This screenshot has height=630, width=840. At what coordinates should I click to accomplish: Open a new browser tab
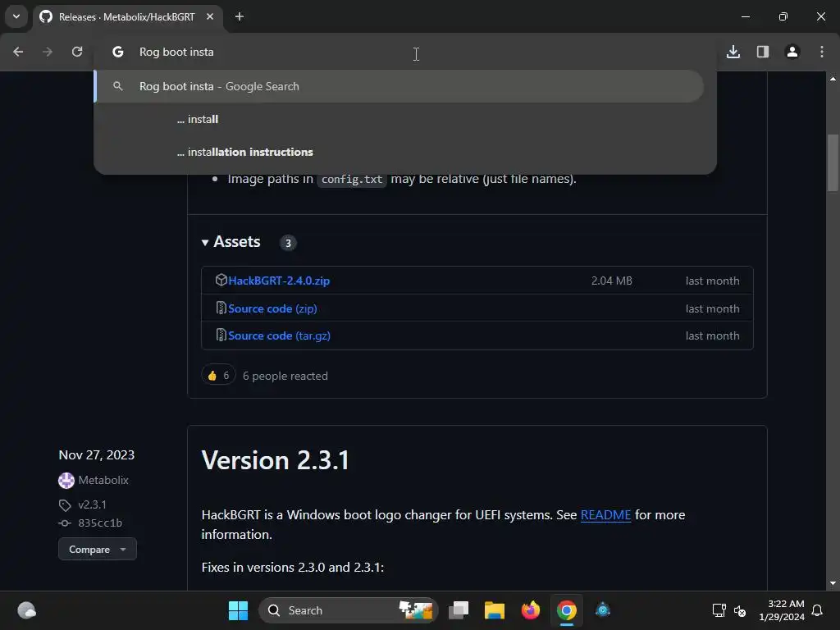pyautogui.click(x=240, y=16)
